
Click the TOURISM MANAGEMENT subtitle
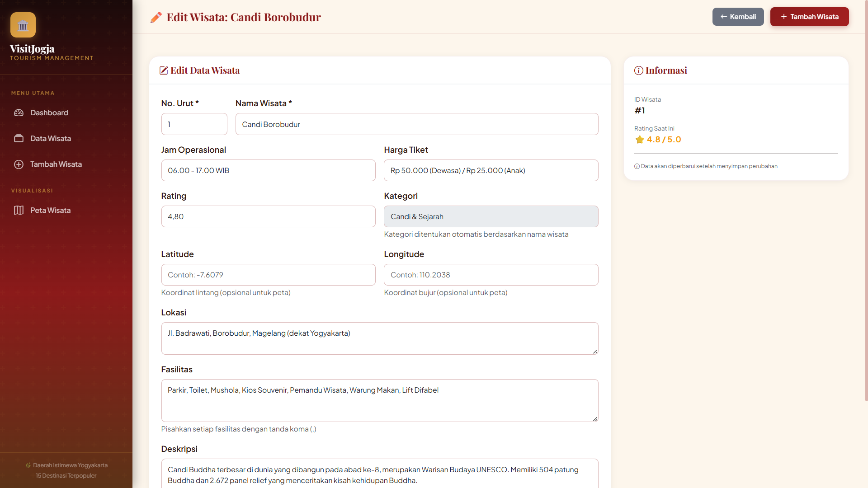pyautogui.click(x=52, y=58)
